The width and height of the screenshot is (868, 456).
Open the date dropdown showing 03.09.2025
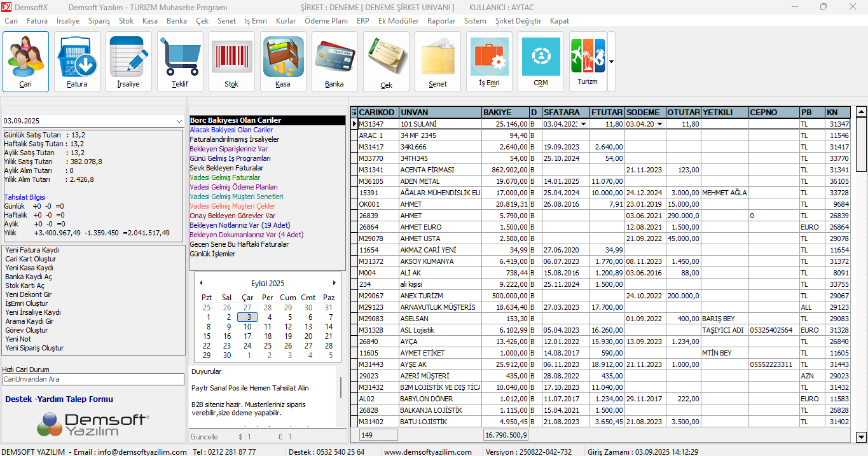[x=179, y=121]
